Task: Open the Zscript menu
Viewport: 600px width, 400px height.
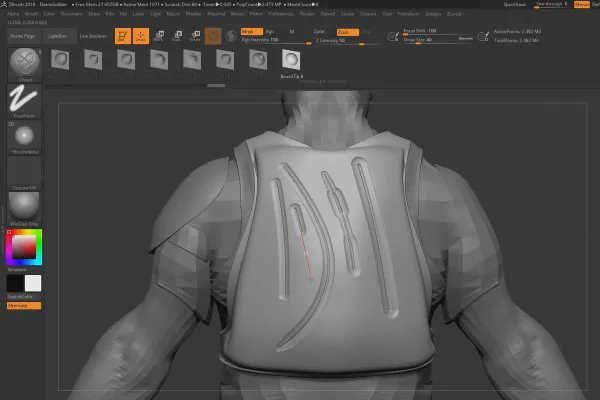Action: [454, 14]
